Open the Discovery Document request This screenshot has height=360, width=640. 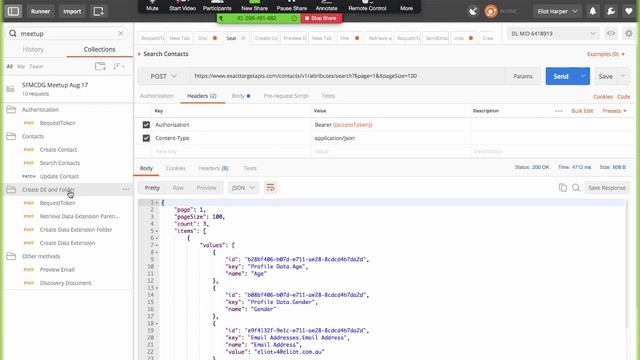pos(65,283)
